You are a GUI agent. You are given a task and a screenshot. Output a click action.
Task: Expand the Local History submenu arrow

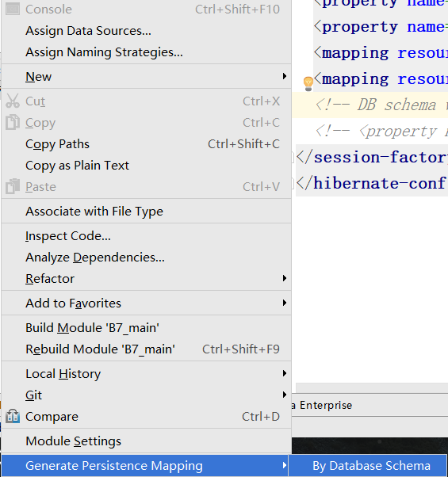click(x=284, y=373)
